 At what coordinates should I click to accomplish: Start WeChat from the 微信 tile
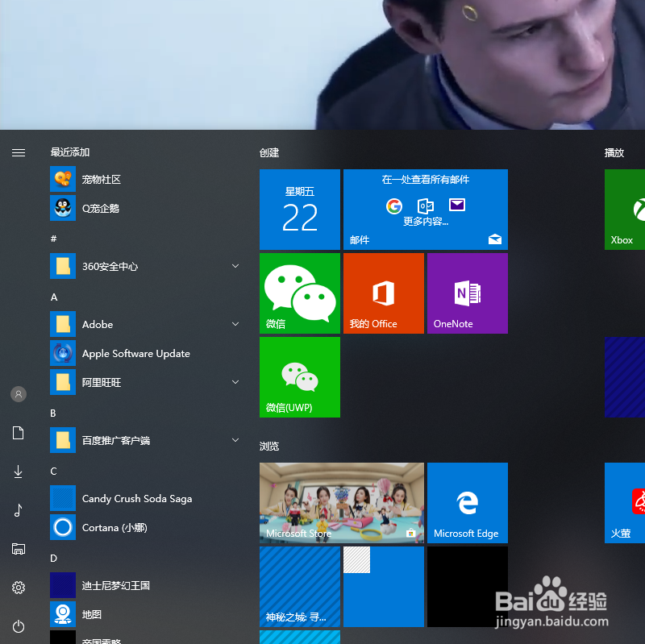[x=299, y=293]
